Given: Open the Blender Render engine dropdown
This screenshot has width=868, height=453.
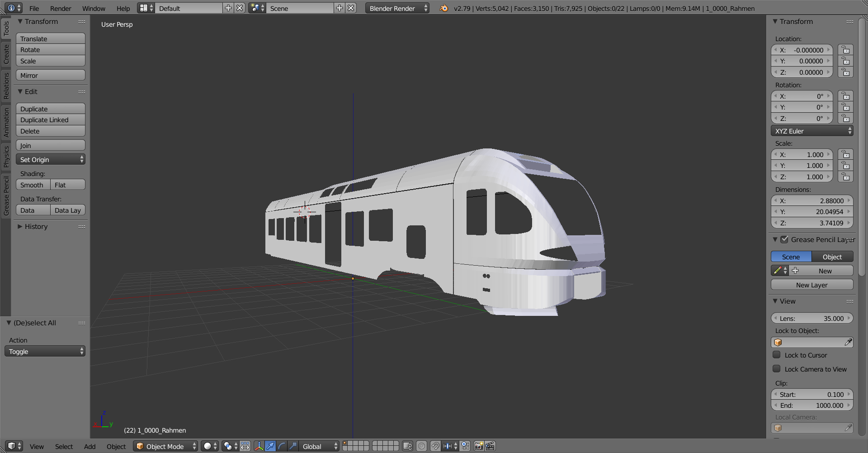Looking at the screenshot, I should (x=397, y=8).
